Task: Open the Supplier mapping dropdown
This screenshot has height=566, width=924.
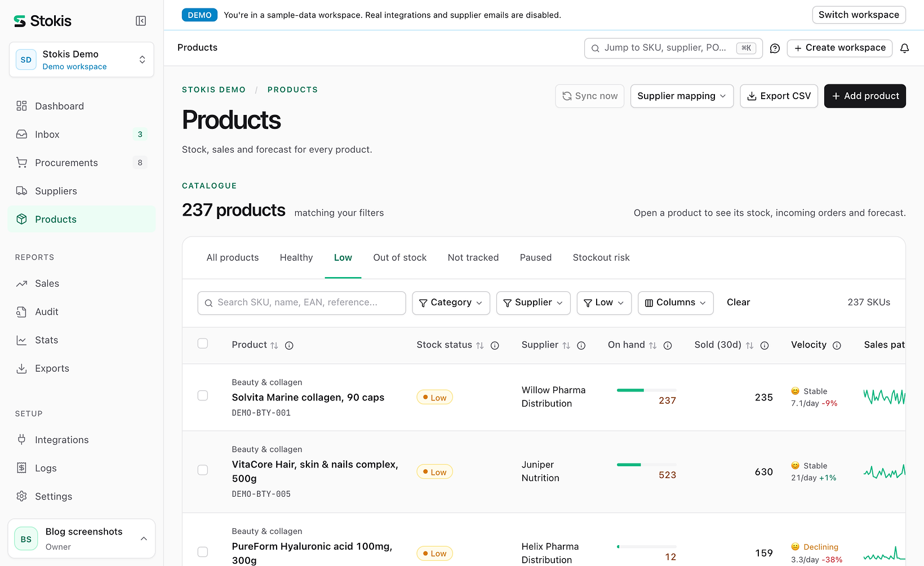Action: click(x=682, y=96)
